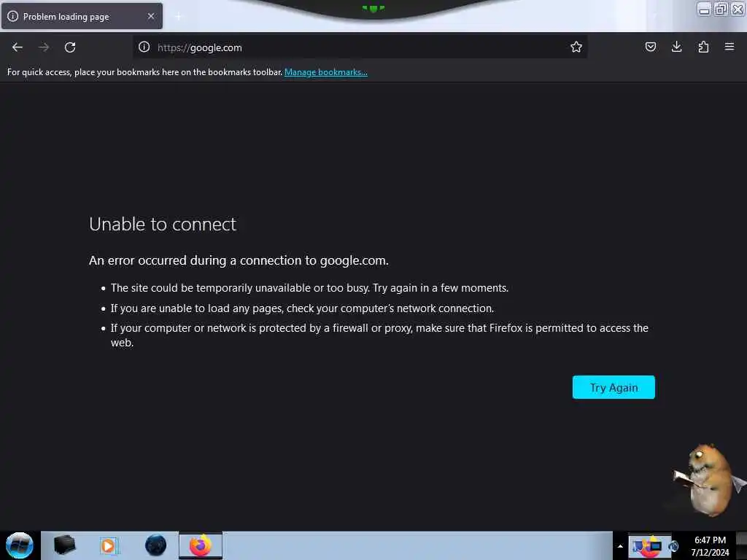Image resolution: width=747 pixels, height=560 pixels.
Task: Minimize the Firefox window
Action: point(704,9)
